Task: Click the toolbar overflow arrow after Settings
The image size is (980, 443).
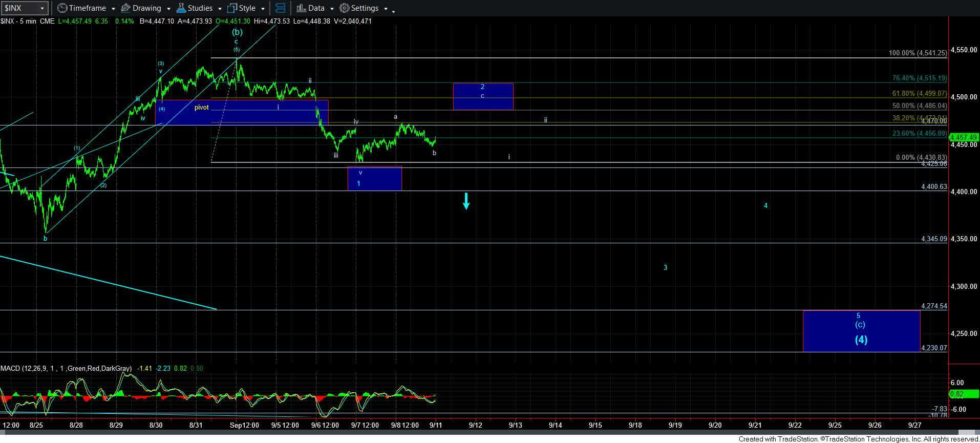Action: click(x=393, y=11)
